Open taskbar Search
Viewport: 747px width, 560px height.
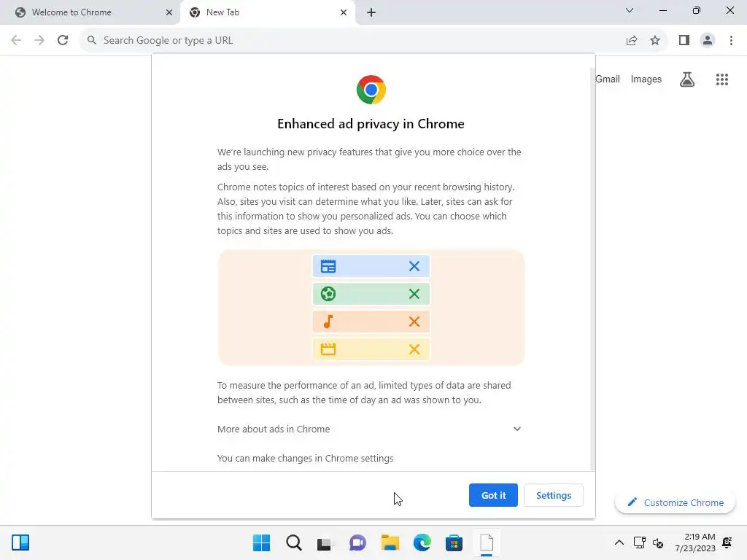(294, 542)
